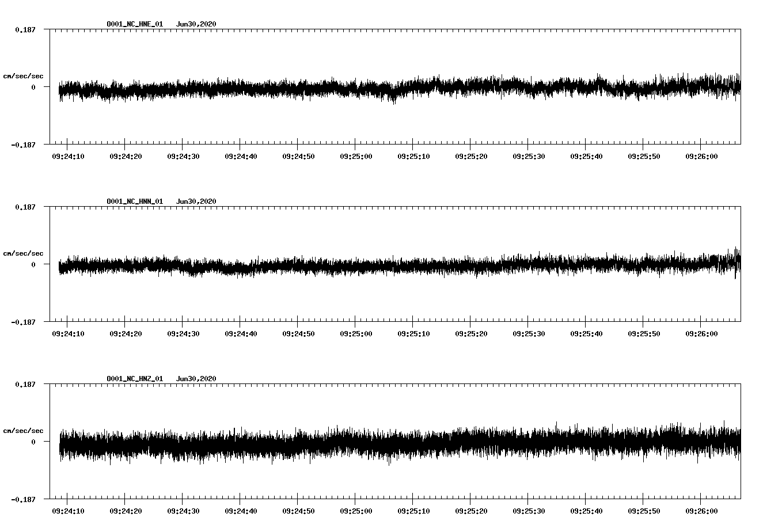Click time label 09:25:50 under HNN plot
Image resolution: width=782 pixels, height=532 pixels.
644,333
